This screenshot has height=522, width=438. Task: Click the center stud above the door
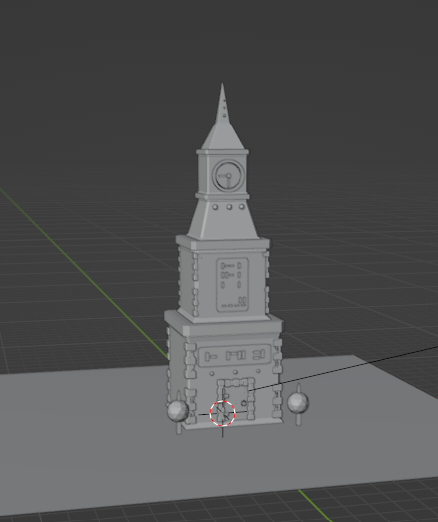(235, 372)
